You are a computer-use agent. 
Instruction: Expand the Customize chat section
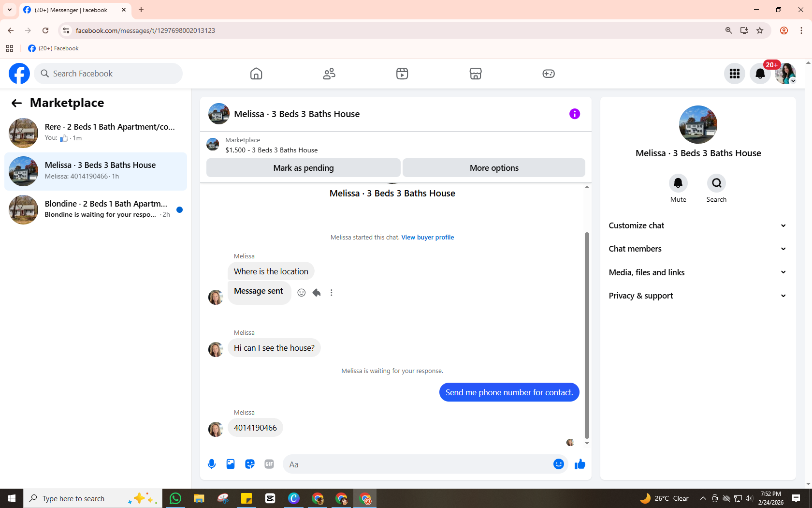(x=698, y=225)
